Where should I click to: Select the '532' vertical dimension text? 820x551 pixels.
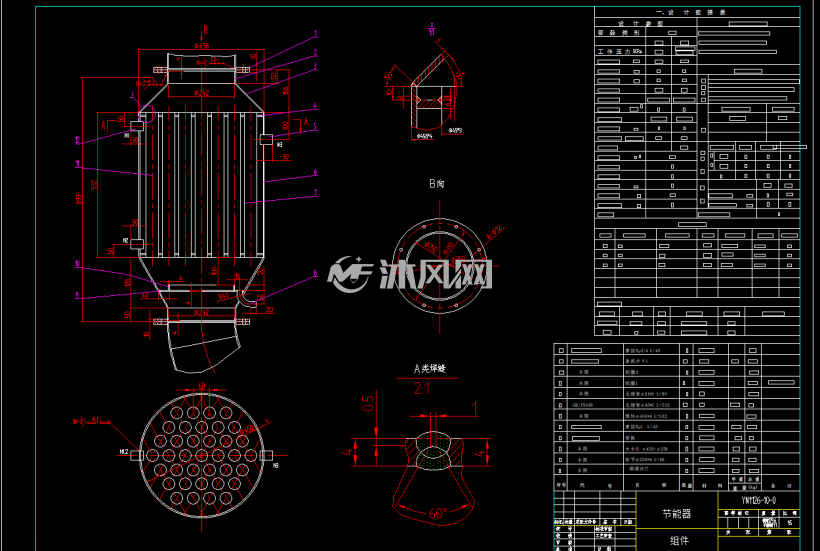[x=95, y=185]
